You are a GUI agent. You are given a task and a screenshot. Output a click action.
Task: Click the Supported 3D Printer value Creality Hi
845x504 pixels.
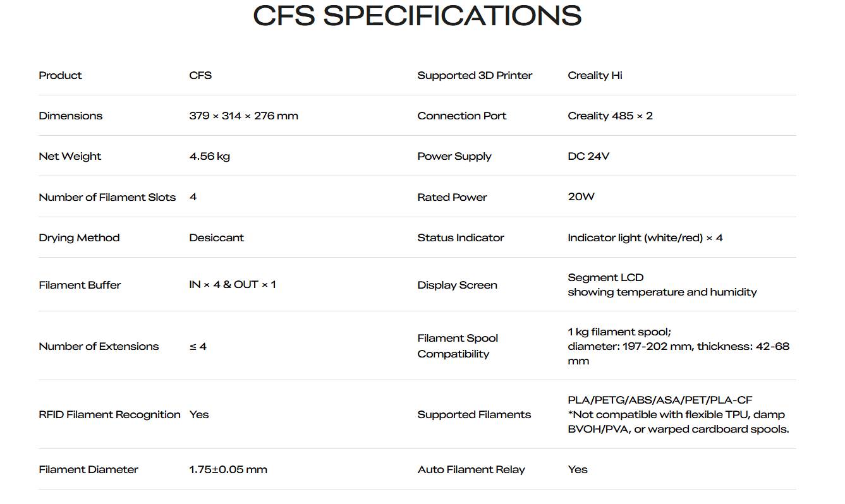(595, 75)
